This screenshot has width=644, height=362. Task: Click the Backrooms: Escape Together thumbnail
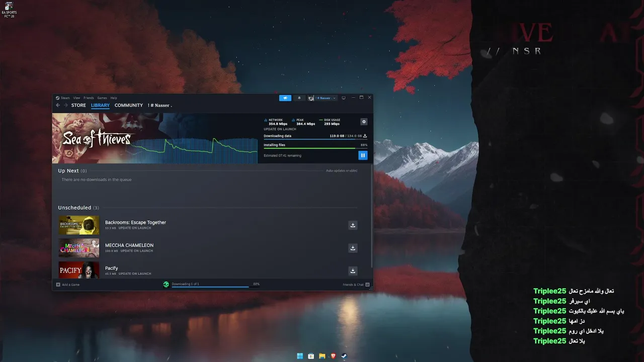(x=79, y=225)
